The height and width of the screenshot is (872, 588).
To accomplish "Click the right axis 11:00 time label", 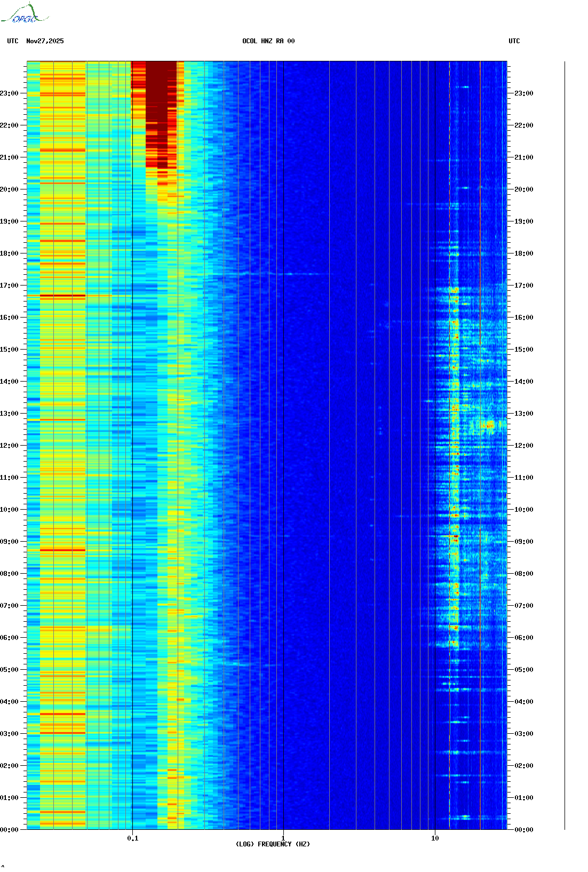I will point(524,478).
